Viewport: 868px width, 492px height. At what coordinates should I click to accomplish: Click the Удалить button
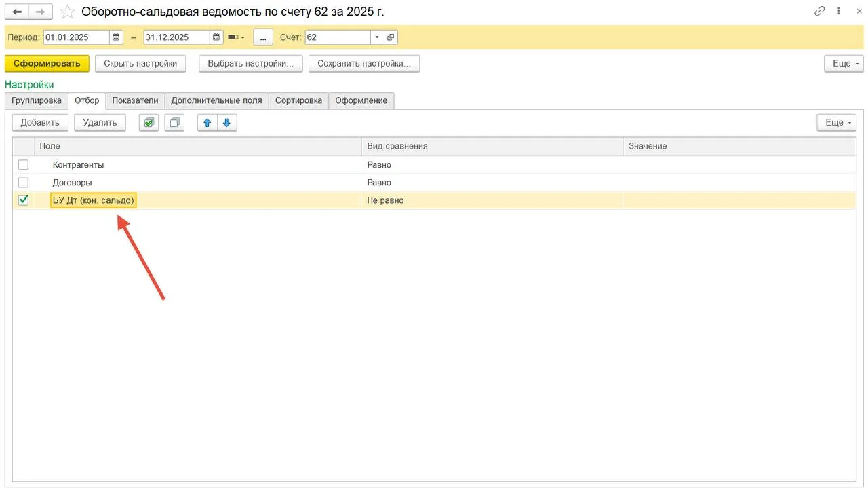pos(100,123)
